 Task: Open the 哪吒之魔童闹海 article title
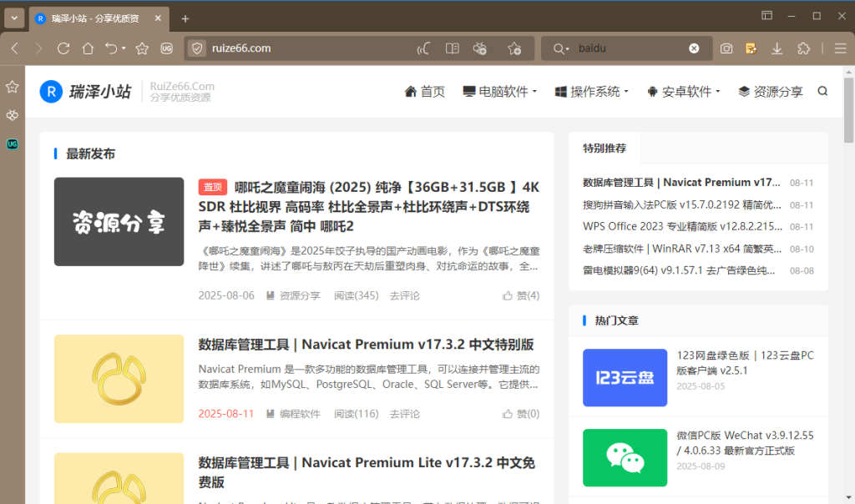coord(368,206)
